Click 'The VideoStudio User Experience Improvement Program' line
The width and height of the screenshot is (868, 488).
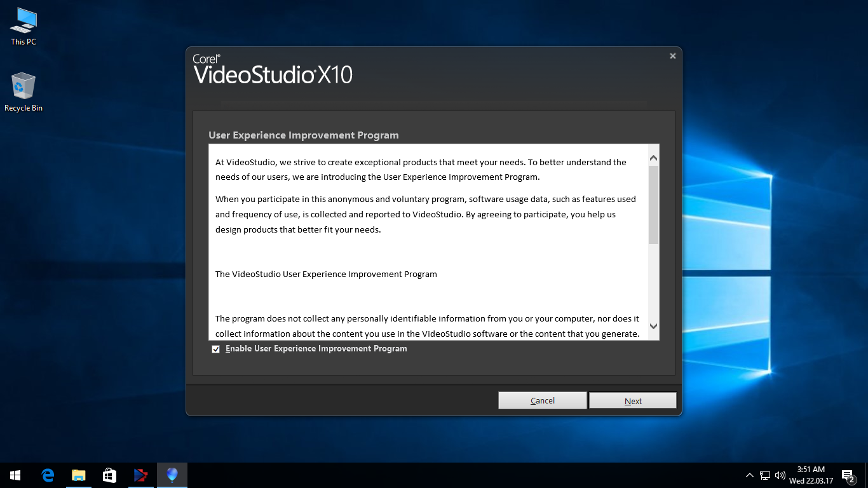pyautogui.click(x=326, y=274)
